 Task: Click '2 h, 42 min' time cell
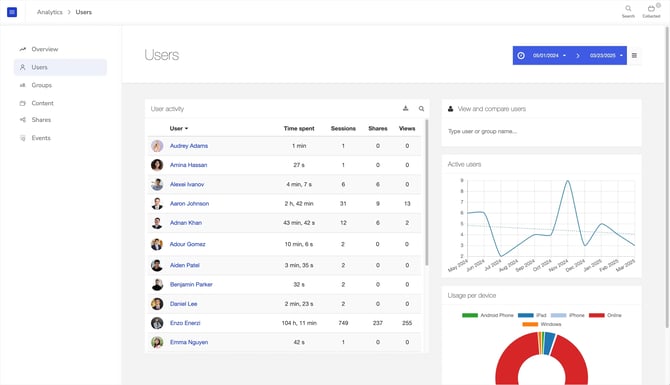(x=299, y=203)
